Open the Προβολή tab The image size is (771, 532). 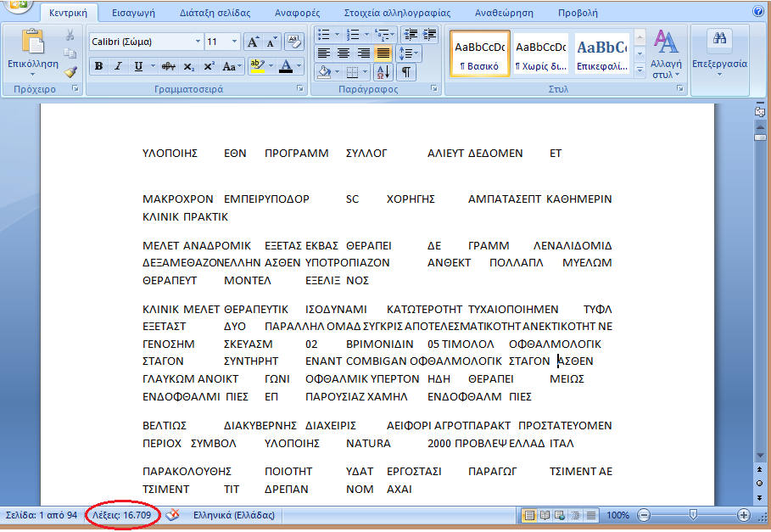[x=578, y=14]
